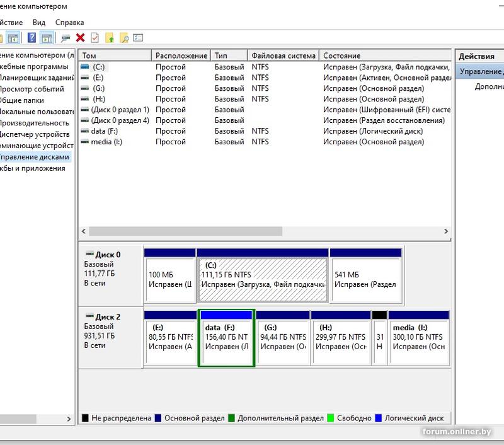Viewport: 504px width, 445px height.
Task: Toggle the action pane toolbar icon
Action: pos(47,38)
